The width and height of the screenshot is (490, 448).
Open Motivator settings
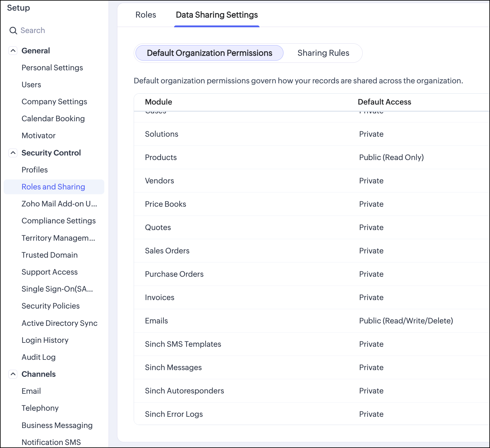click(x=39, y=135)
